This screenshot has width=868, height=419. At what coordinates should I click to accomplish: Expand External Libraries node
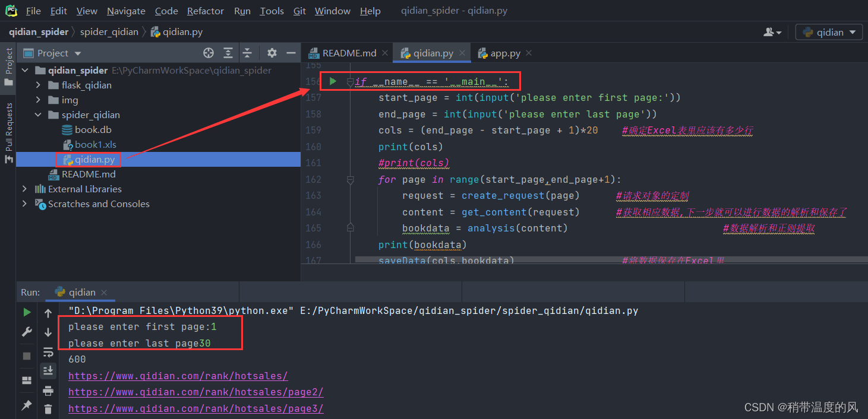pyautogui.click(x=25, y=189)
